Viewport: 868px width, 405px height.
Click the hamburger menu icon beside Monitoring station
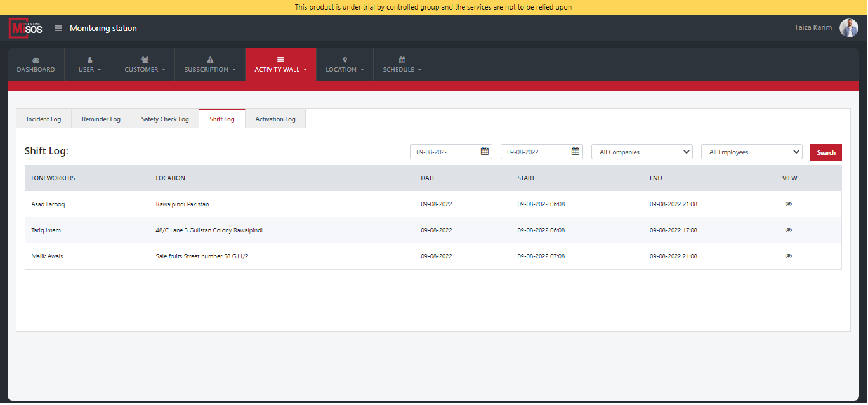point(58,28)
